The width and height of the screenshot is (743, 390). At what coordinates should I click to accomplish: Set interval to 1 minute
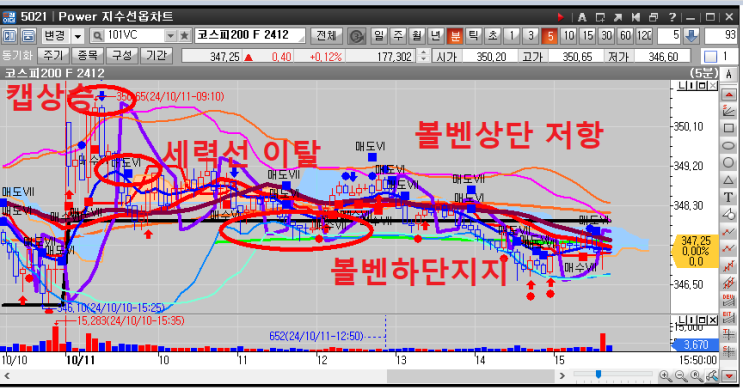(512, 36)
